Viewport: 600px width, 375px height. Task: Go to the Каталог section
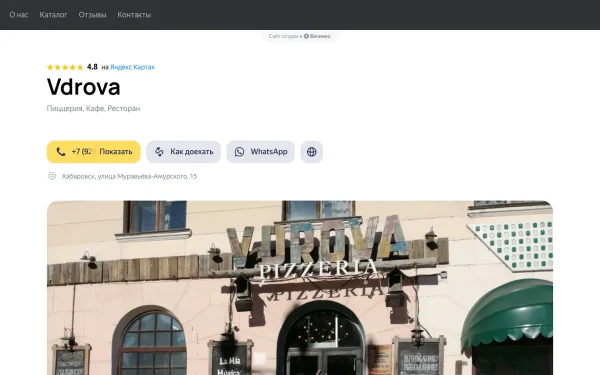point(53,15)
